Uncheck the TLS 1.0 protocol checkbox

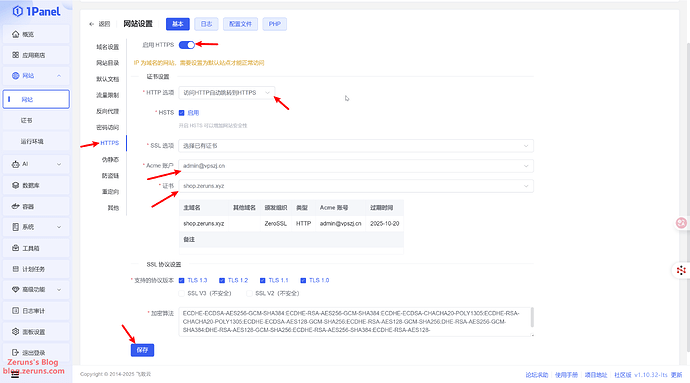303,280
